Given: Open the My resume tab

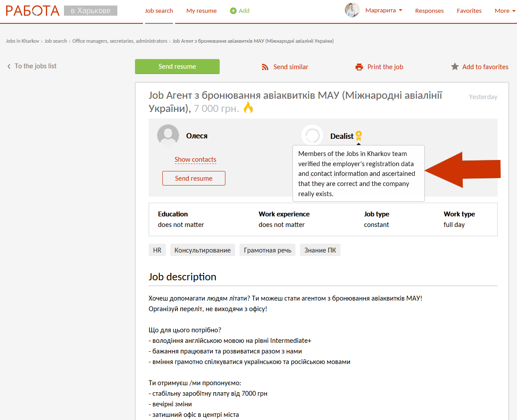Looking at the screenshot, I should (x=201, y=11).
